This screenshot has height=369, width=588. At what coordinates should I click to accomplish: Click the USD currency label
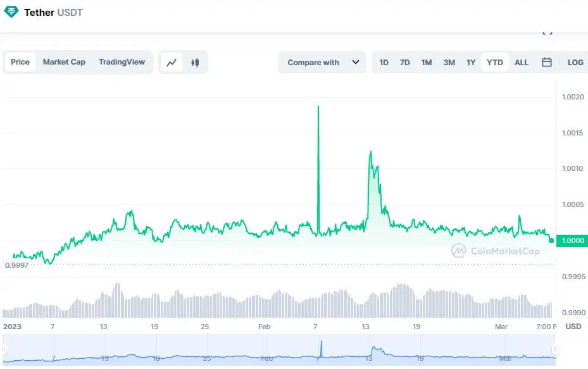573,326
